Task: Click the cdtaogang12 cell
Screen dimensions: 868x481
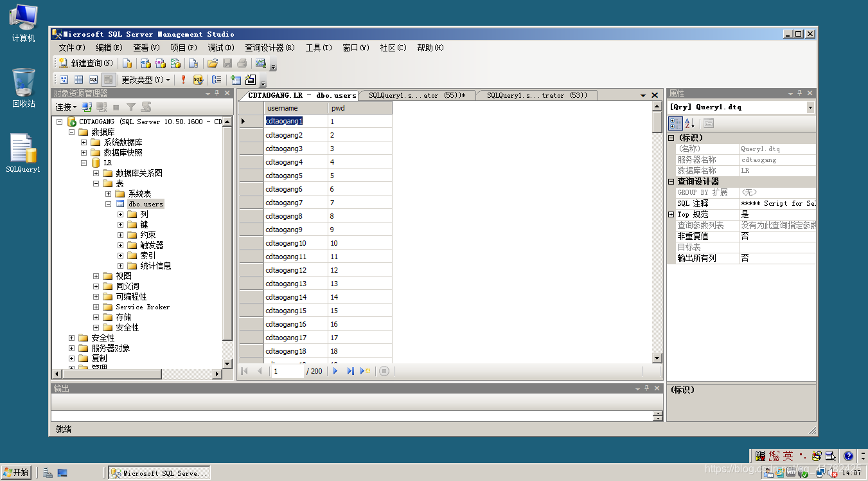Action: point(296,270)
